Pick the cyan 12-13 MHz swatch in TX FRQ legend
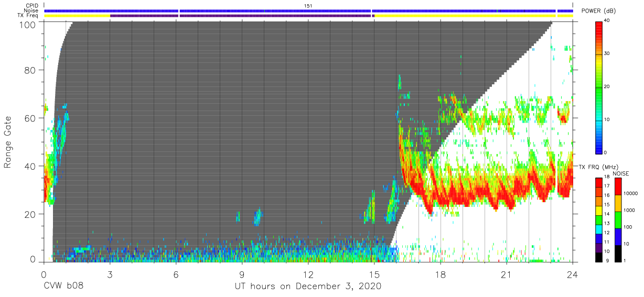 click(x=599, y=230)
